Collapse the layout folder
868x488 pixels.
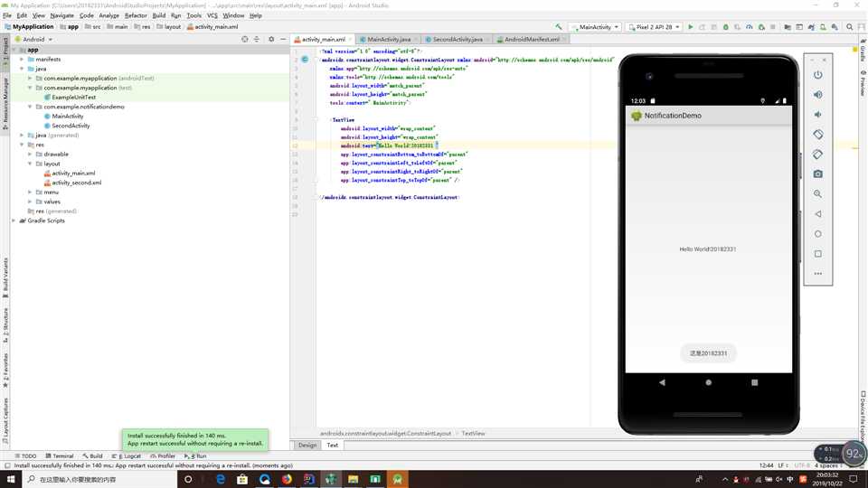[30, 164]
